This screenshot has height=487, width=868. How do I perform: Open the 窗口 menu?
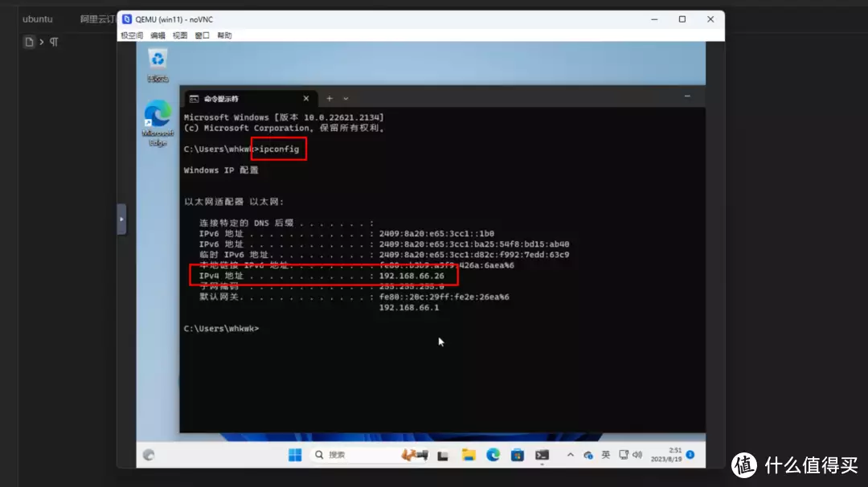coord(202,35)
